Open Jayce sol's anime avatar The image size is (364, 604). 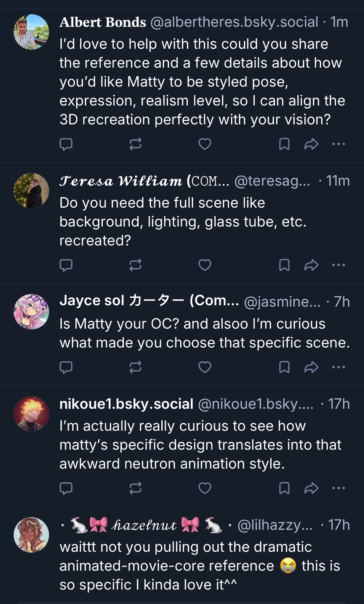(31, 312)
